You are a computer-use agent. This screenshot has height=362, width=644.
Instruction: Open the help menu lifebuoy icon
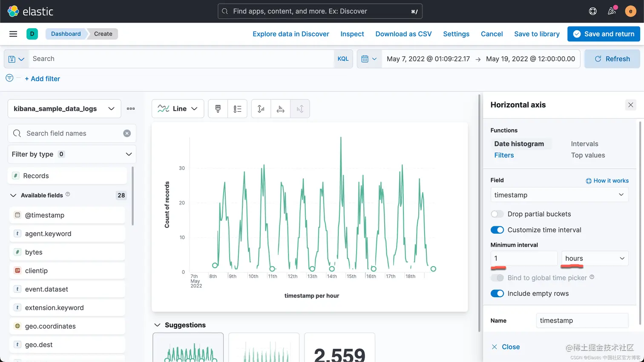coord(592,11)
